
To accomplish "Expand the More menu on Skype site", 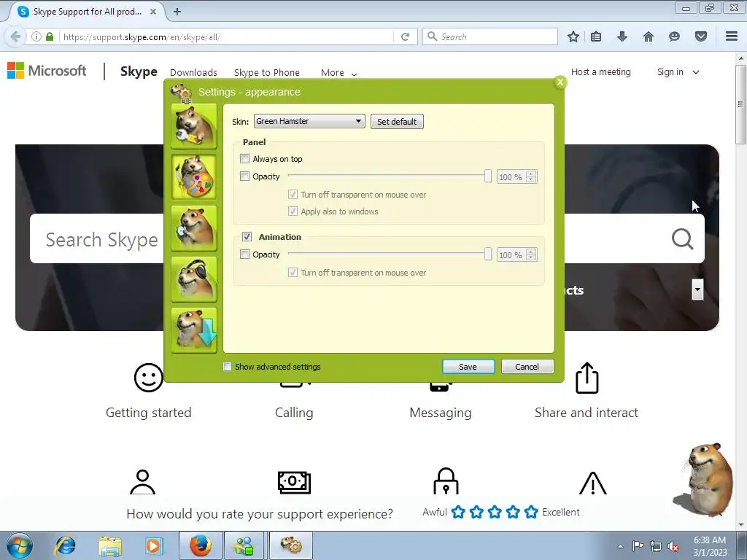I will point(338,73).
